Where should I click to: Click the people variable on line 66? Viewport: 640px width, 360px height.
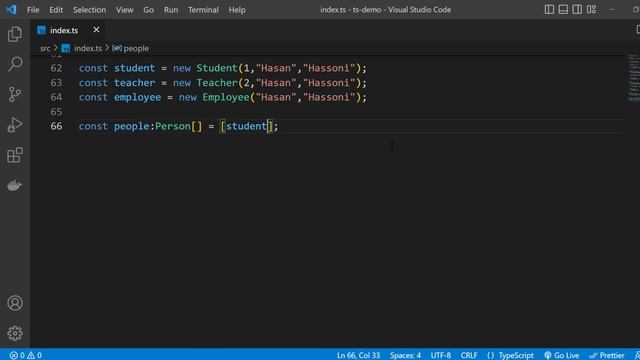131,126
